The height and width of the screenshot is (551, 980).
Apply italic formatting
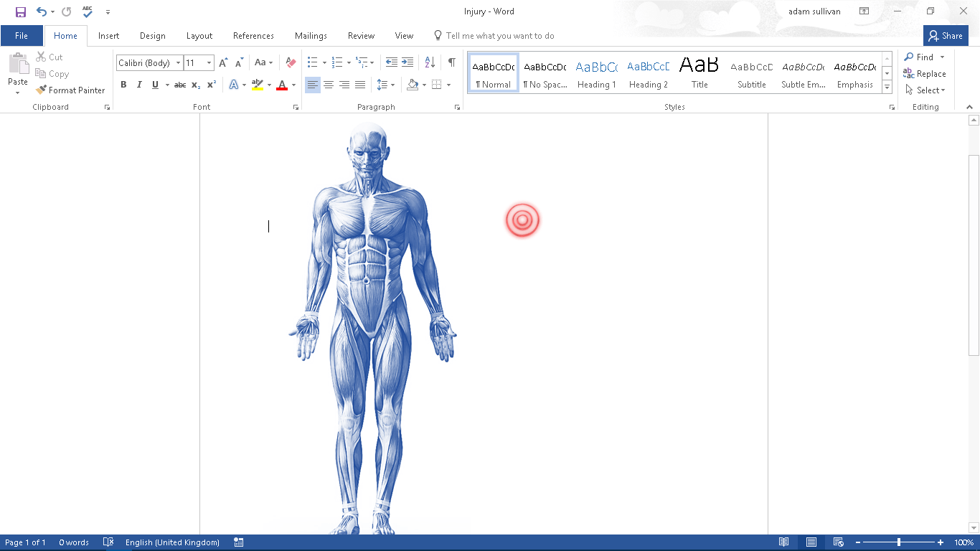139,84
